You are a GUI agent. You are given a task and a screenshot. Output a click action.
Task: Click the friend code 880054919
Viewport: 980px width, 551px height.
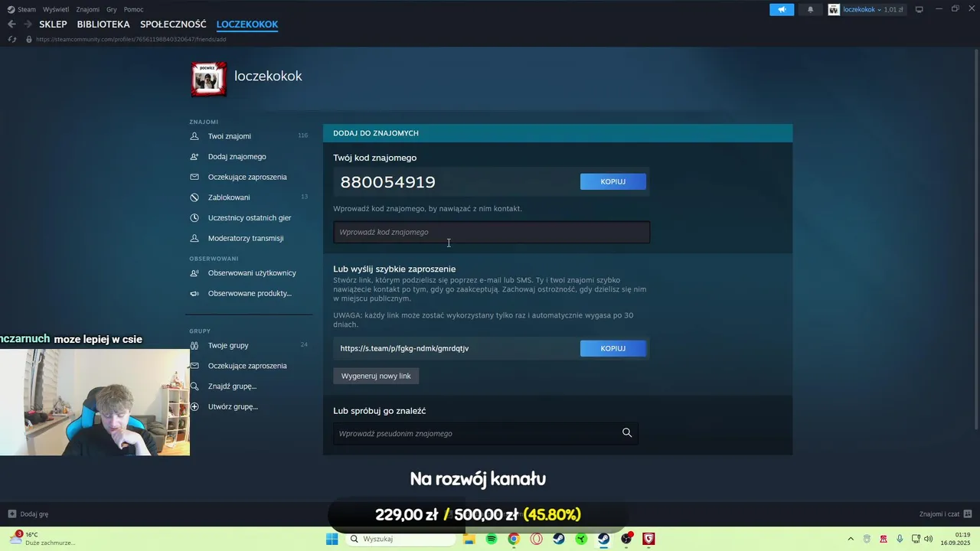click(x=388, y=181)
